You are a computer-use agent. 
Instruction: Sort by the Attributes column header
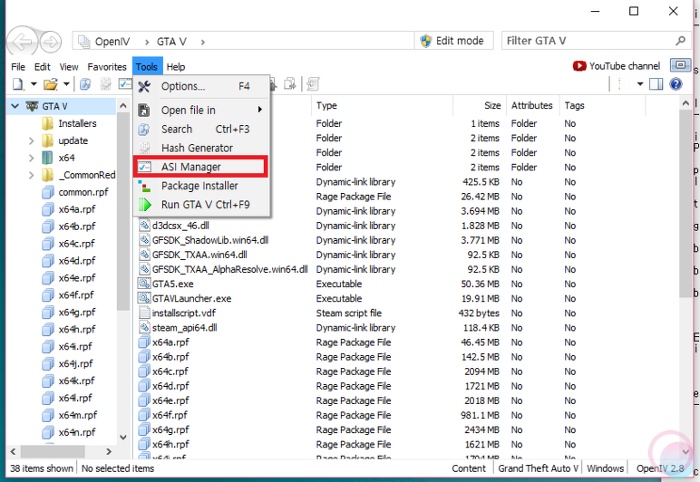pos(532,106)
